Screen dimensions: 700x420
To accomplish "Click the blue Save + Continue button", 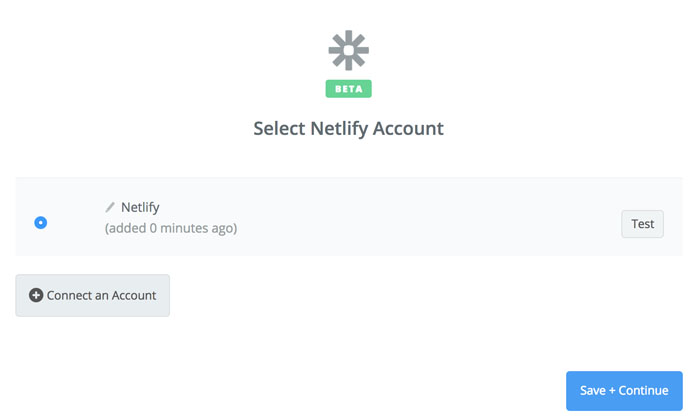I will point(624,391).
